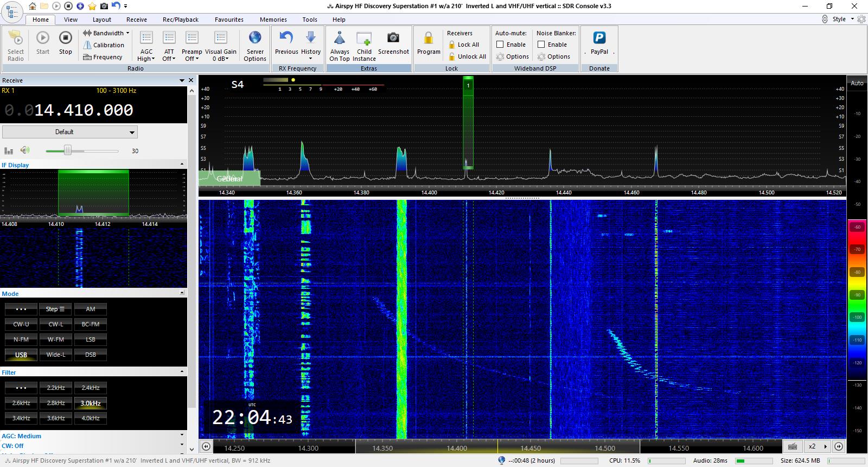Open Server Options globe icon

tap(255, 38)
